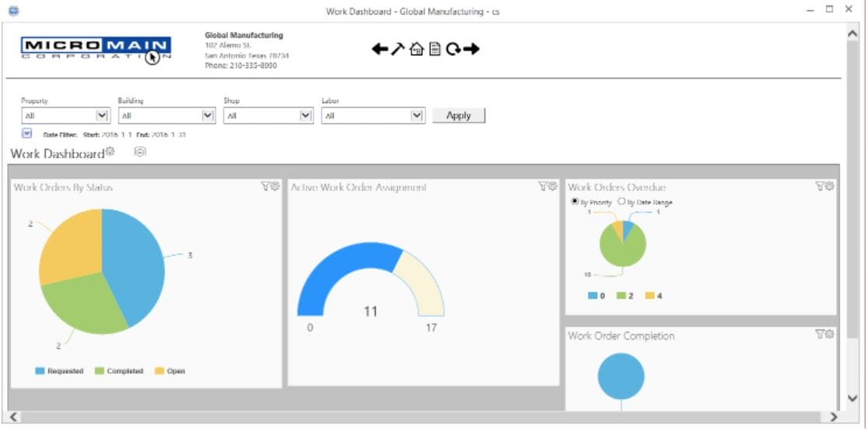868x440 pixels.
Task: Open the hammer tool icon in header
Action: [398, 49]
